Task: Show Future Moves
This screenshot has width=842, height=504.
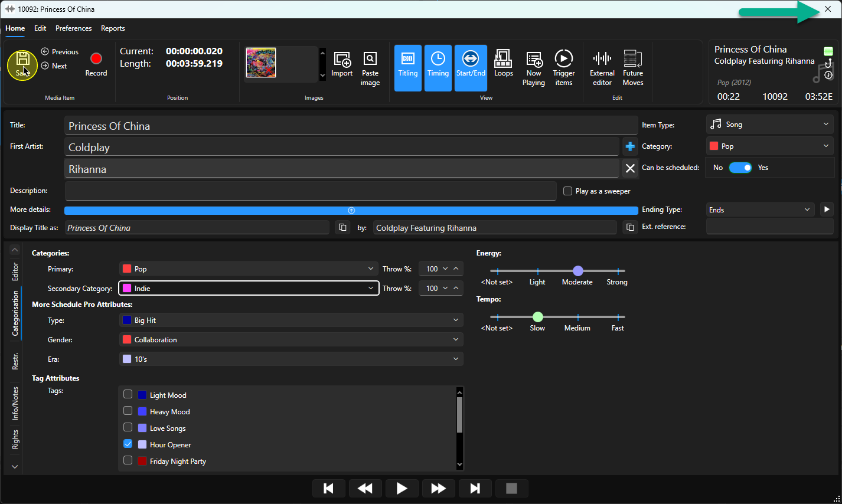Action: 633,68
